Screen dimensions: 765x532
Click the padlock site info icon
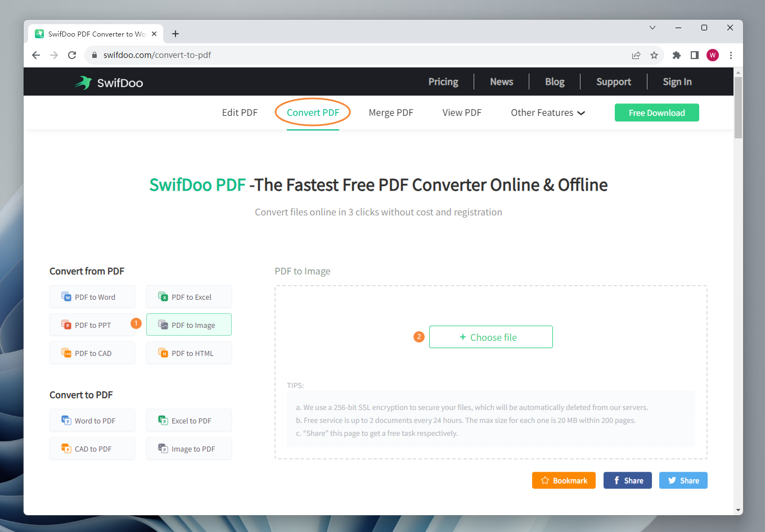[x=94, y=55]
